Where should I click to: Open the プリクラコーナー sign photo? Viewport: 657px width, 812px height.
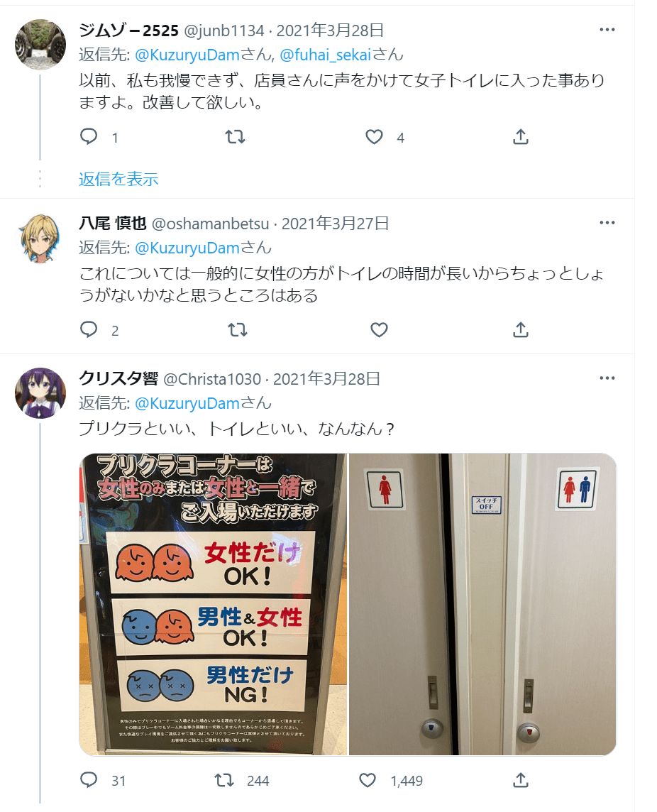[214, 604]
